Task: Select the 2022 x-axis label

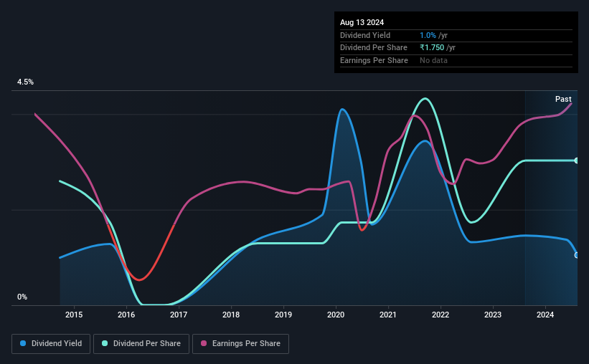Action: 440,315
